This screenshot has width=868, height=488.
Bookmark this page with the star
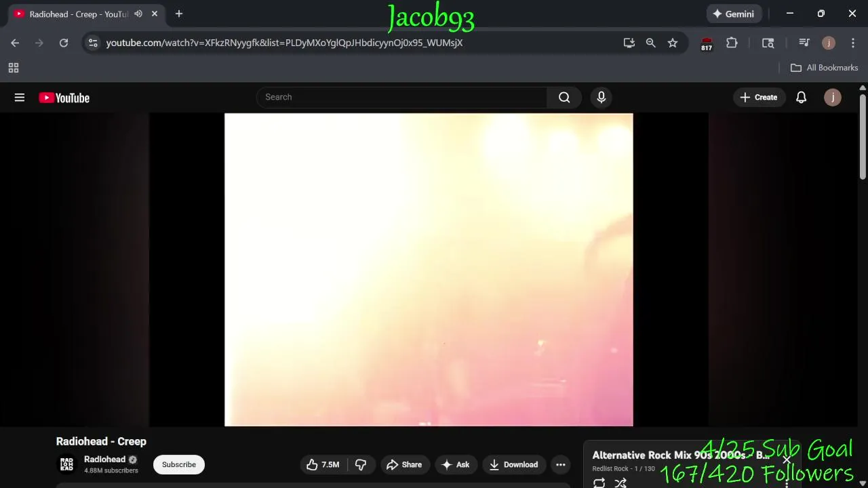point(673,43)
